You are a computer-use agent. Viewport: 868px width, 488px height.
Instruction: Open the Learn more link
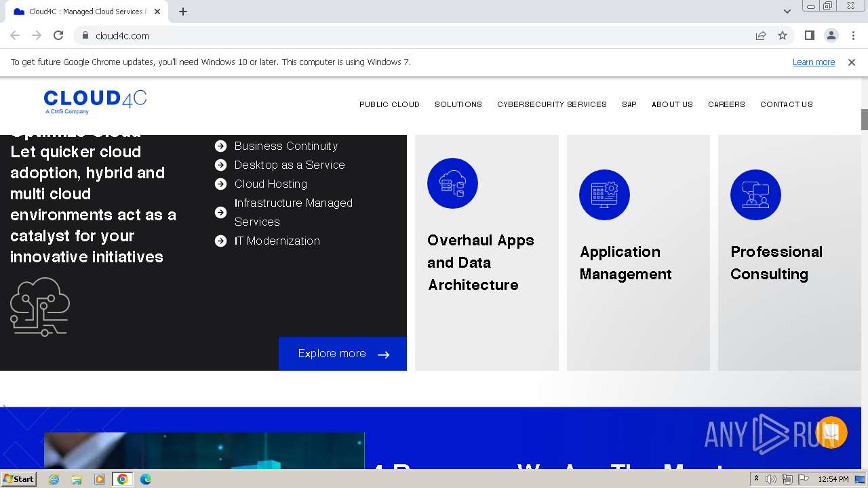click(x=814, y=62)
